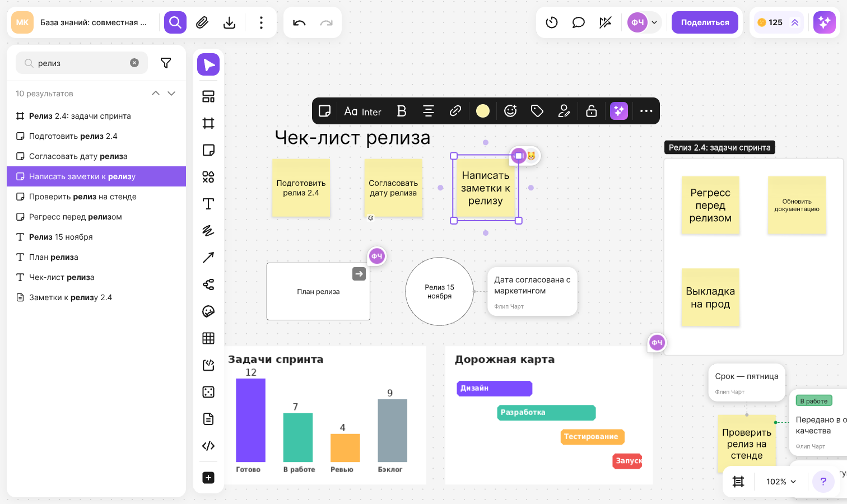Open the code embed tool
The height and width of the screenshot is (504, 847).
click(x=208, y=446)
